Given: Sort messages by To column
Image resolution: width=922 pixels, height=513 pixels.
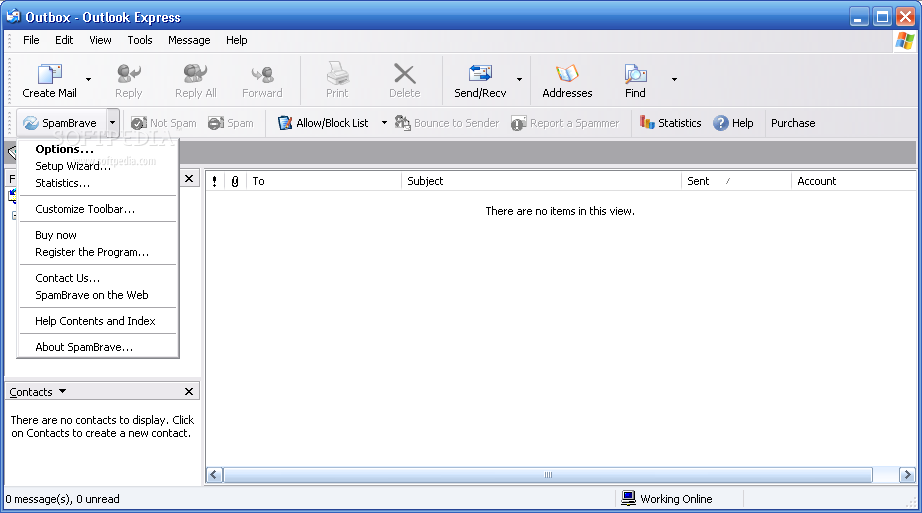Looking at the screenshot, I should (x=325, y=181).
